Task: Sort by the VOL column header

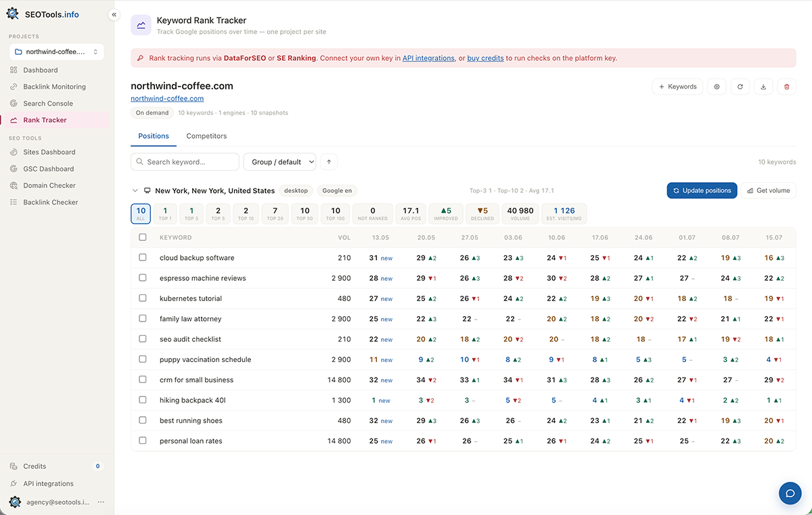Action: [344, 238]
